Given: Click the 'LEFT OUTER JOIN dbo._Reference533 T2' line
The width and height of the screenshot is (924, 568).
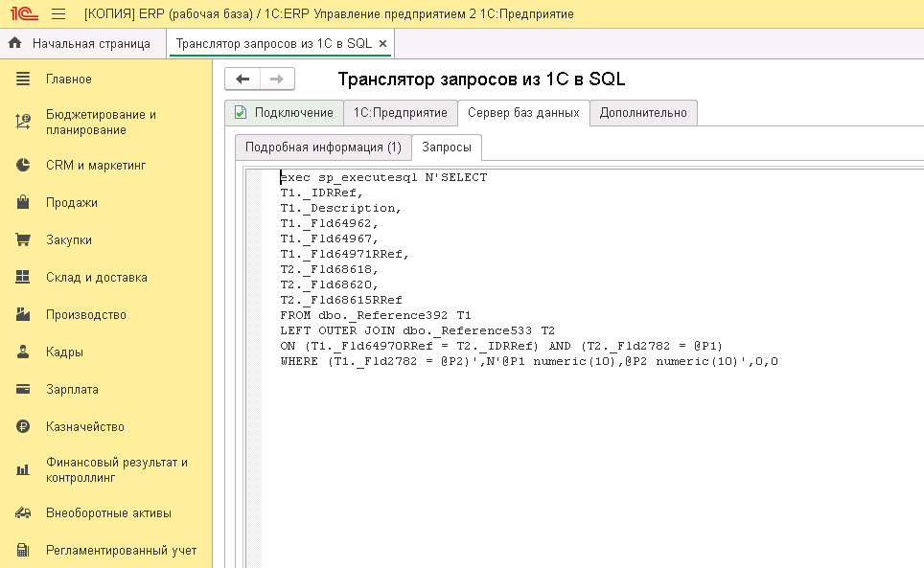Looking at the screenshot, I should (x=417, y=330).
